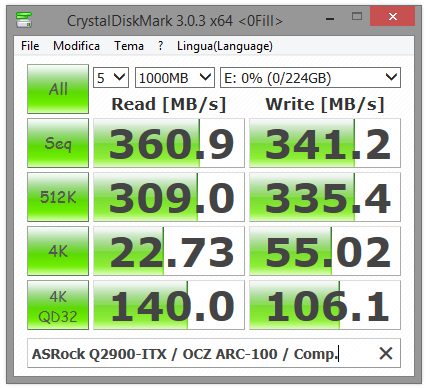
Task: Start the 4K benchmark test
Action: pyautogui.click(x=58, y=251)
